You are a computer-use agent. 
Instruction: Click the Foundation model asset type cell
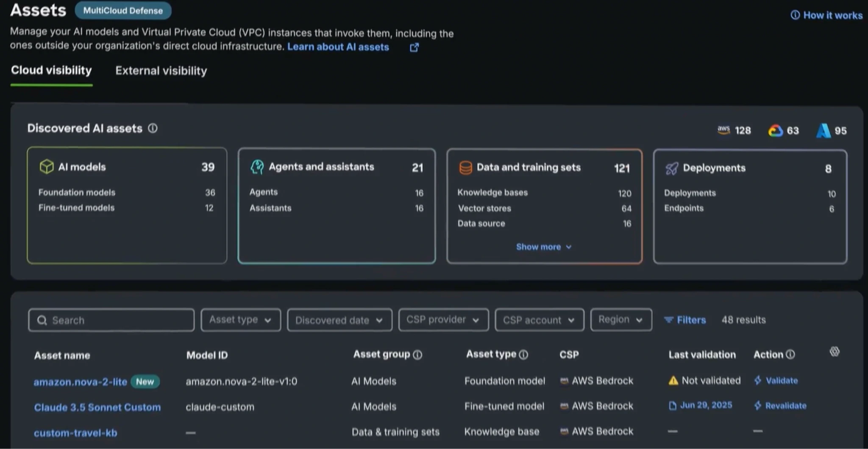[504, 381]
